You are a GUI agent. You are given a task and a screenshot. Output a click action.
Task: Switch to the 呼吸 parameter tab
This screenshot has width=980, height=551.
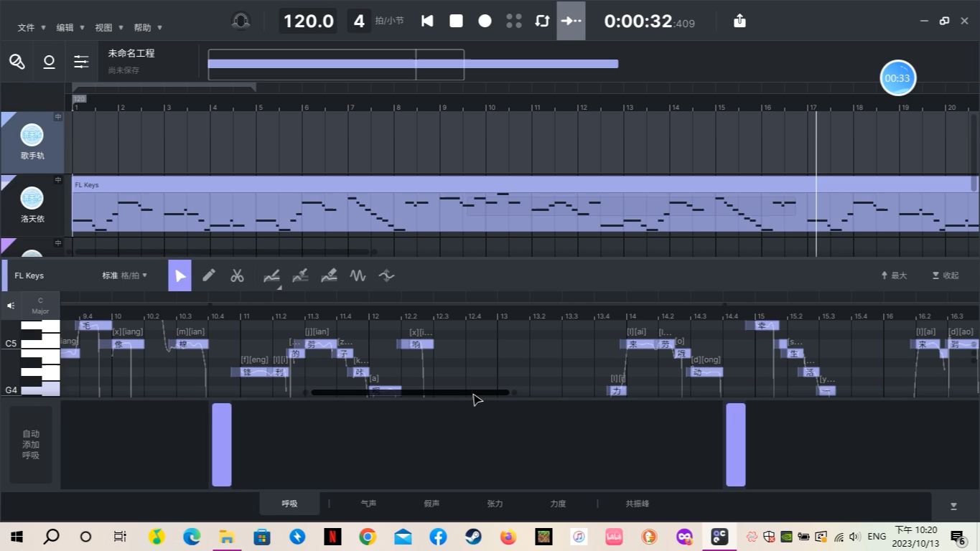pos(289,504)
